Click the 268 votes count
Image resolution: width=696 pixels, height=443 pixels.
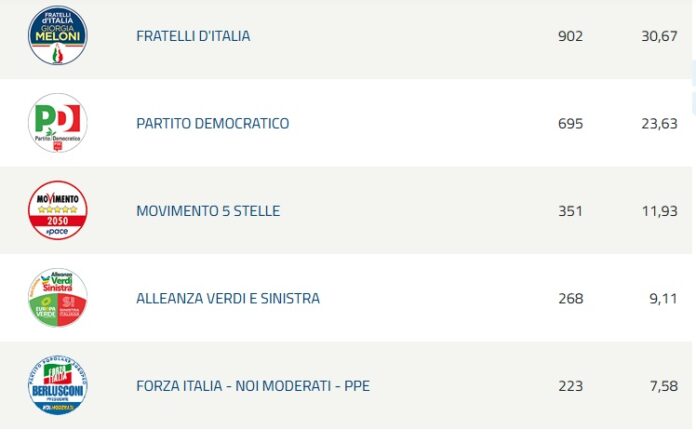click(x=570, y=298)
